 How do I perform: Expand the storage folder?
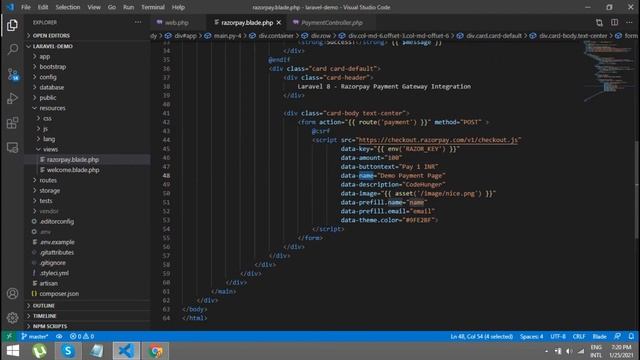(x=49, y=190)
